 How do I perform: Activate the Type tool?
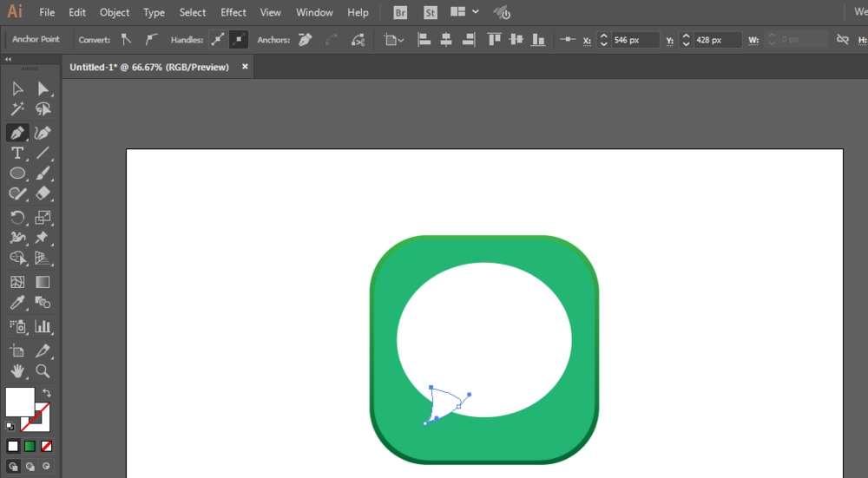(17, 154)
